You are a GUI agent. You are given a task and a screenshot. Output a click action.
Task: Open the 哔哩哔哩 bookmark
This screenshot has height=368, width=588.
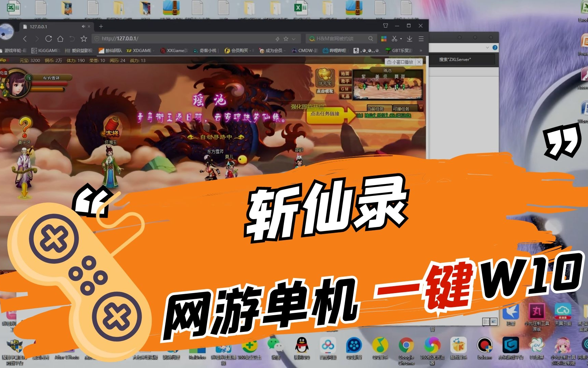click(x=334, y=50)
